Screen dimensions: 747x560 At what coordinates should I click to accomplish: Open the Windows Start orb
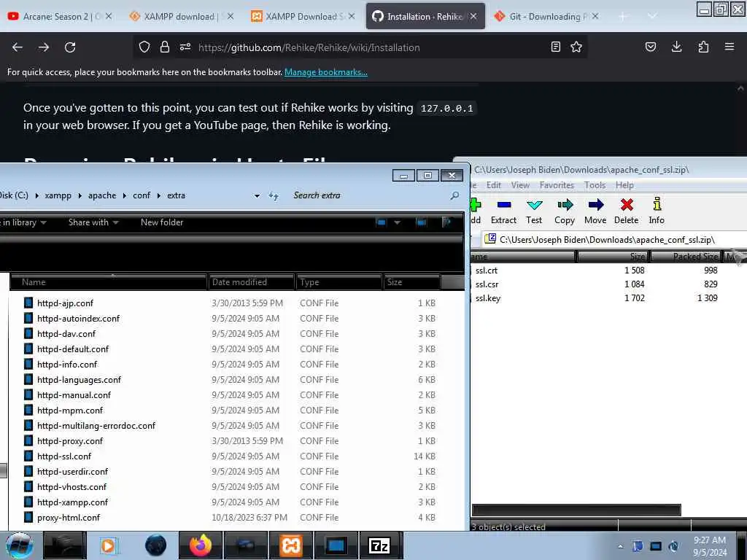pos(18,545)
